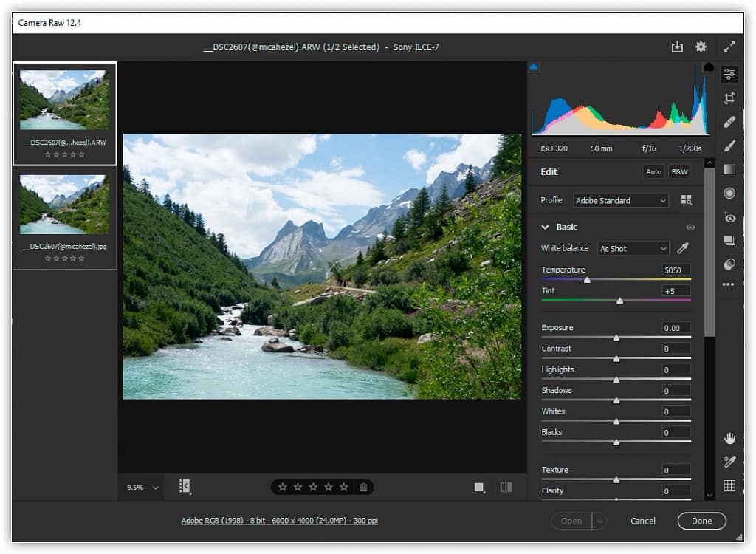The width and height of the screenshot is (756, 554).
Task: Toggle full screen mode icon
Action: 729,47
